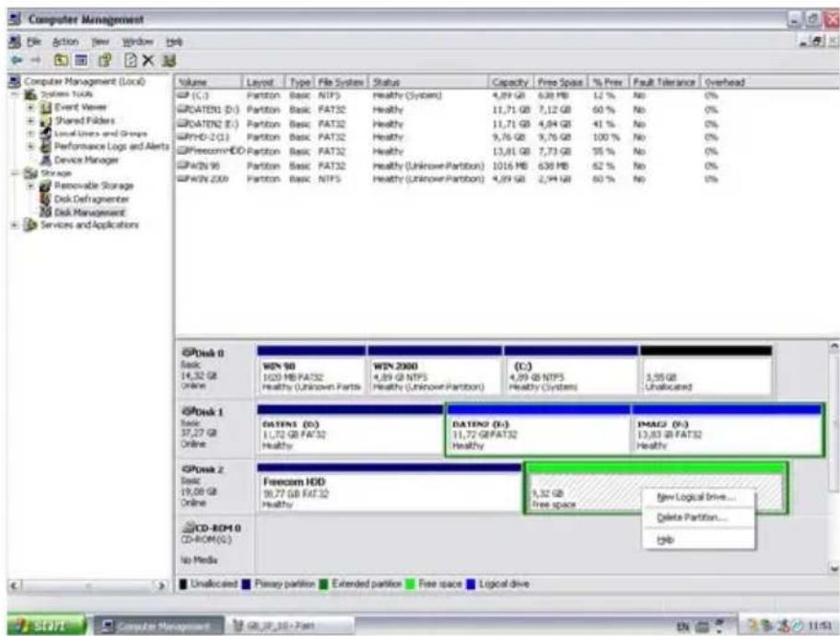Click the Delete (X) toolbar icon
The width and height of the screenshot is (840, 636).
coord(149,60)
